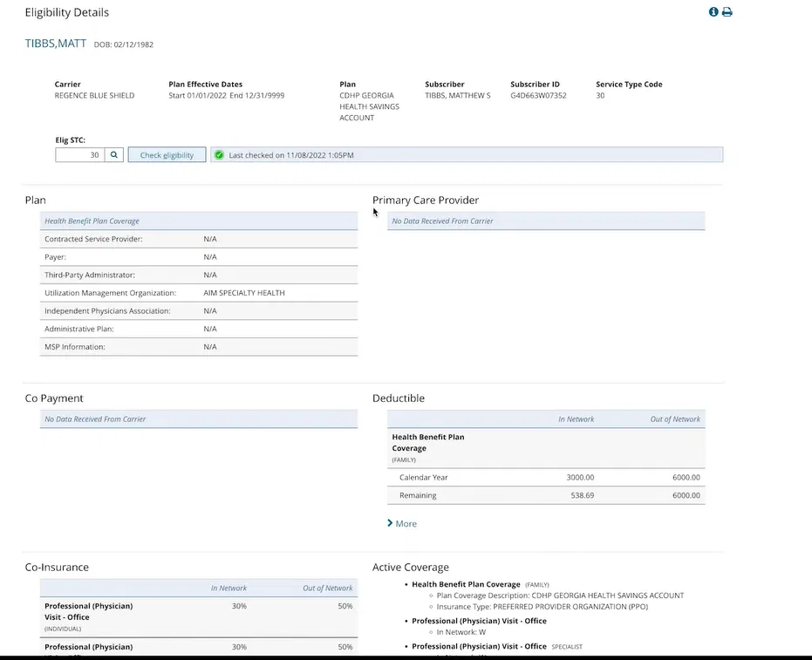Click Remaining row label in Deductible
Viewport: 812px width, 660px height.
pyautogui.click(x=418, y=495)
